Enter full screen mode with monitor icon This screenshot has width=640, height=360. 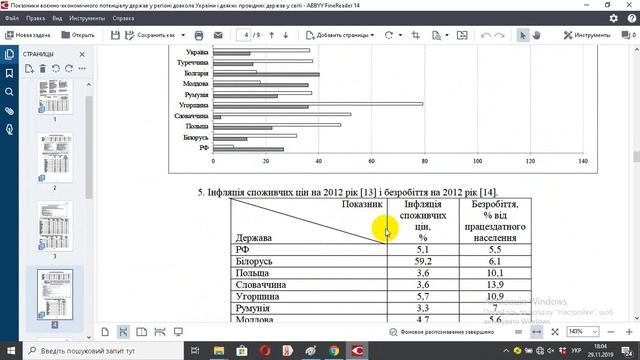pos(178,332)
